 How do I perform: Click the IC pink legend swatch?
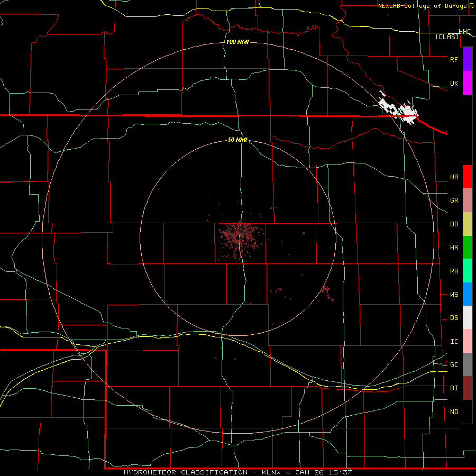click(467, 341)
